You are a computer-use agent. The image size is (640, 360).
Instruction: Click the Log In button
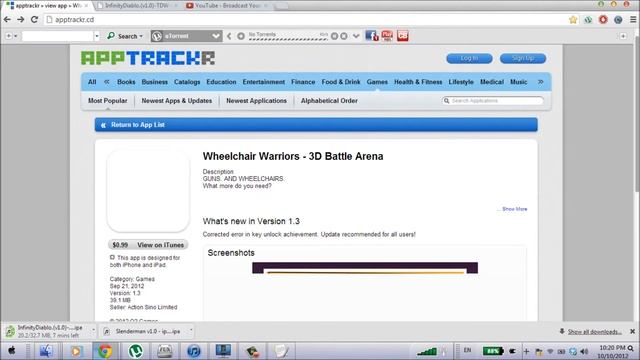469,58
